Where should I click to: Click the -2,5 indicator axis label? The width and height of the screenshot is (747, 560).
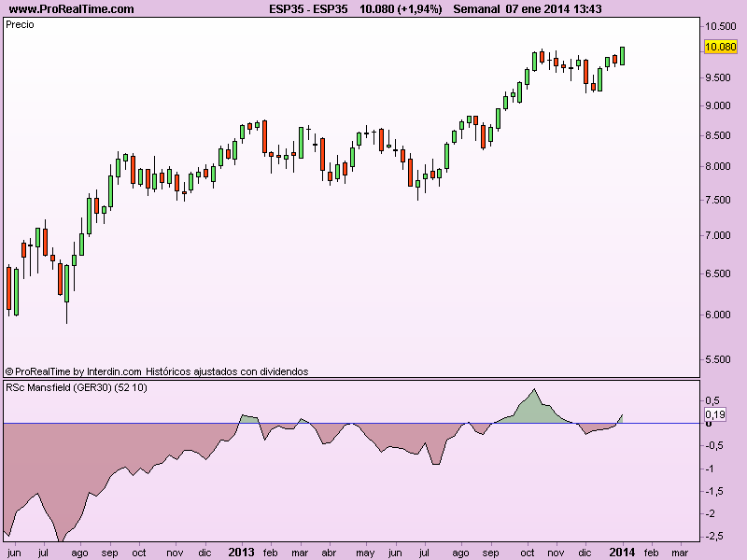[713, 537]
